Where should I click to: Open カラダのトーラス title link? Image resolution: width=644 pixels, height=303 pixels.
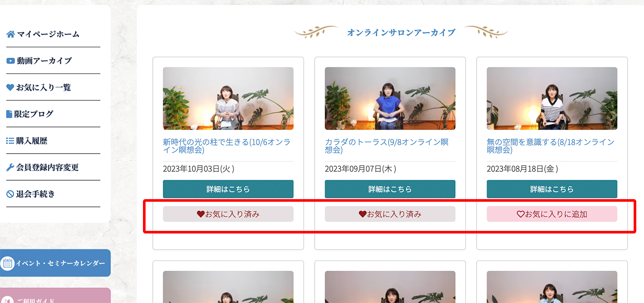click(387, 146)
